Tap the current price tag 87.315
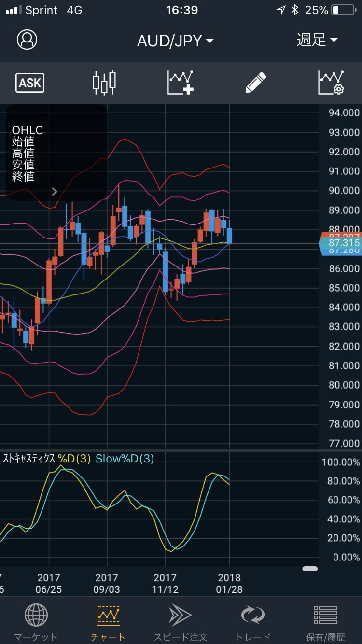This screenshot has width=362, height=644. click(341, 243)
